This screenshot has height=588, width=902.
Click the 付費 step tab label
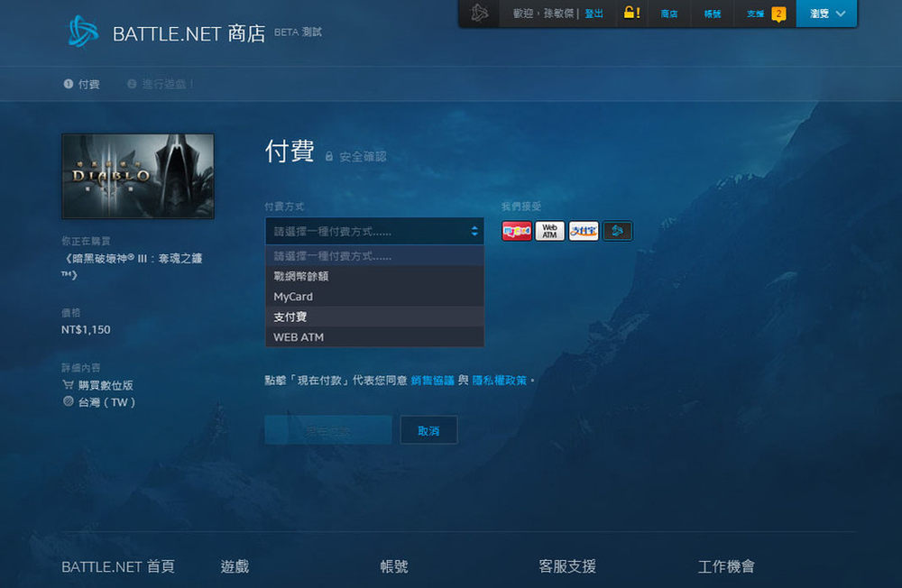[x=89, y=84]
